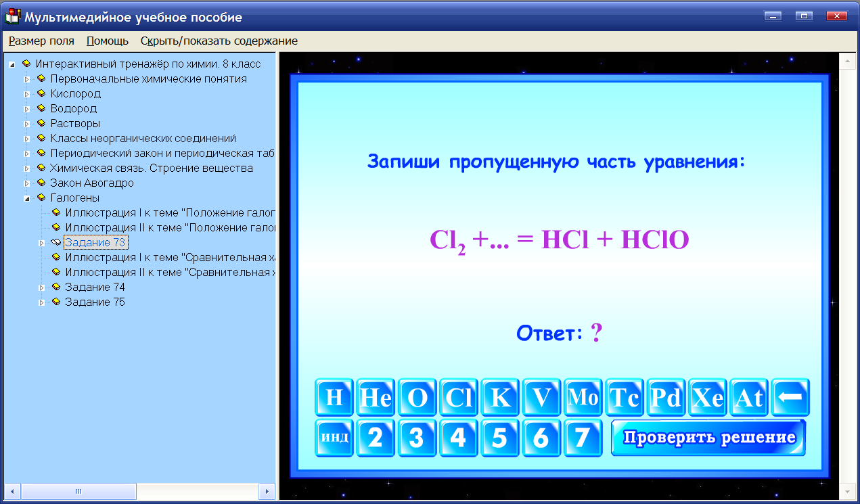Select the At element key
Image resolution: width=860 pixels, height=504 pixels.
coord(749,397)
